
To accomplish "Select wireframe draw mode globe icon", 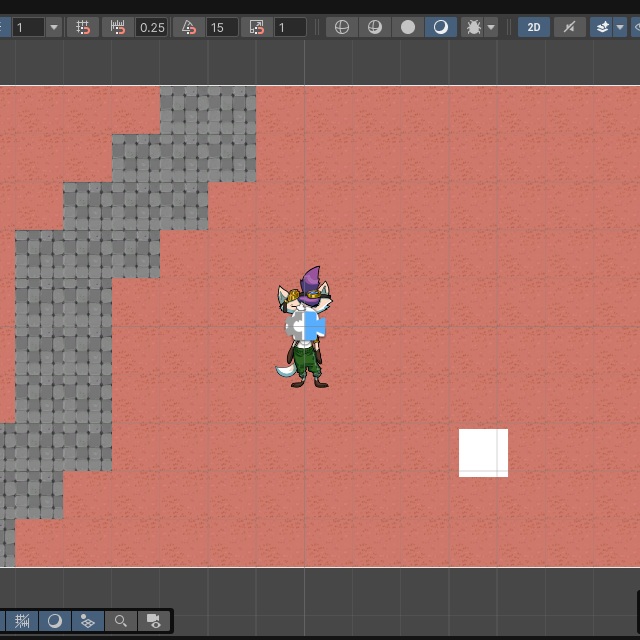I will [342, 27].
